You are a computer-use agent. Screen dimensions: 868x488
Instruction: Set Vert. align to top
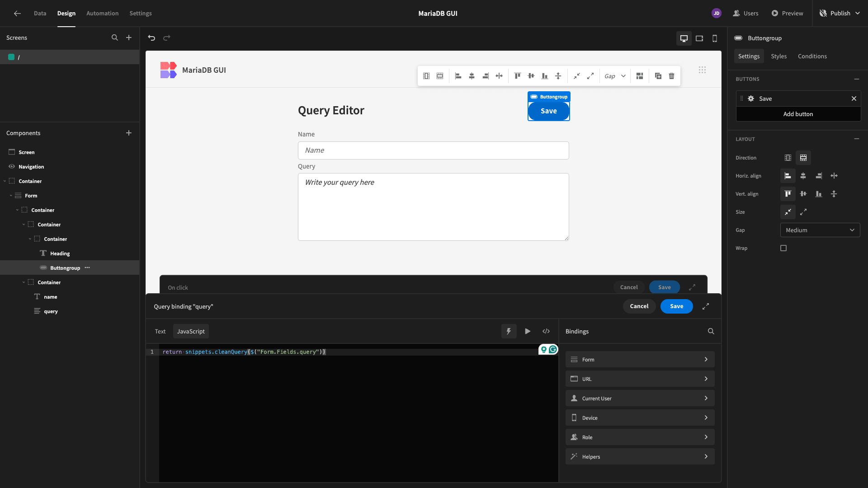click(x=788, y=194)
